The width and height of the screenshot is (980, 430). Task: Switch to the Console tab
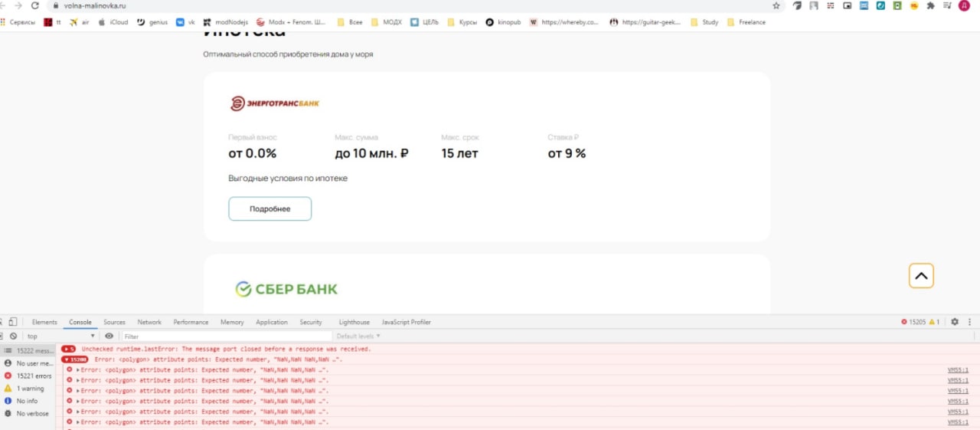(x=80, y=322)
